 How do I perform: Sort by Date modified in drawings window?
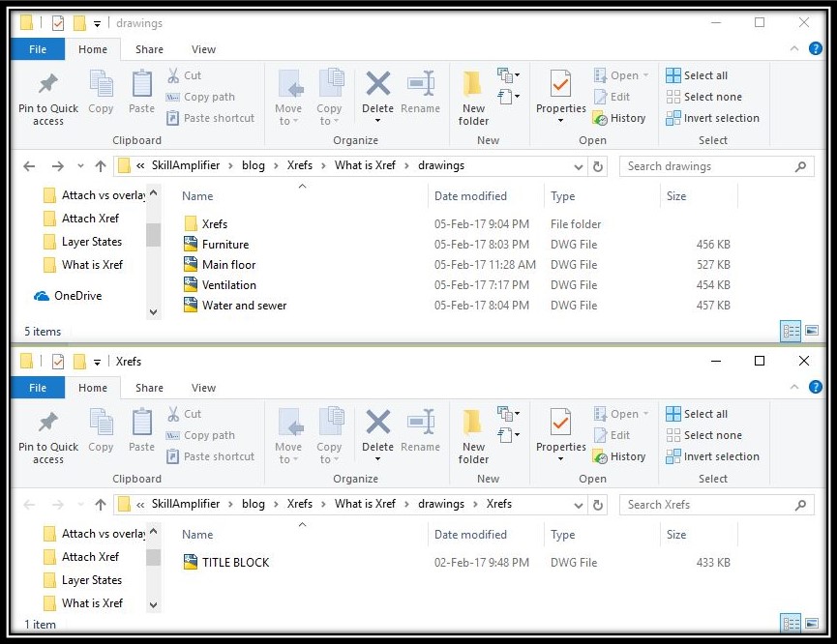[470, 196]
